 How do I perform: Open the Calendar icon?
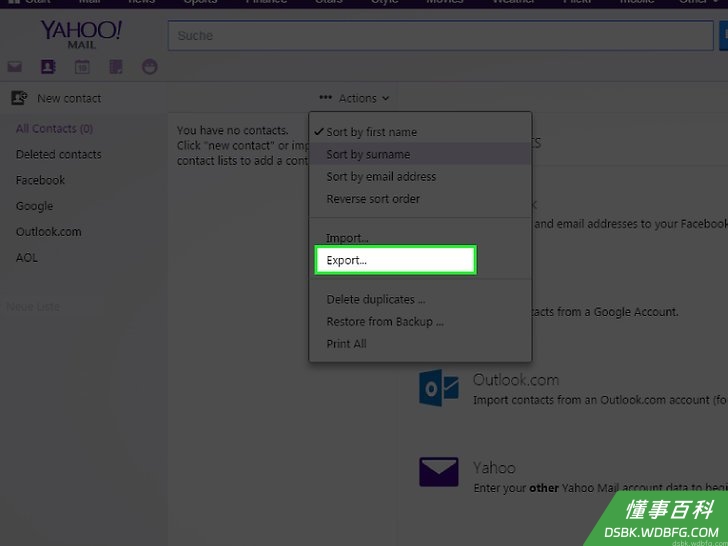click(x=82, y=67)
